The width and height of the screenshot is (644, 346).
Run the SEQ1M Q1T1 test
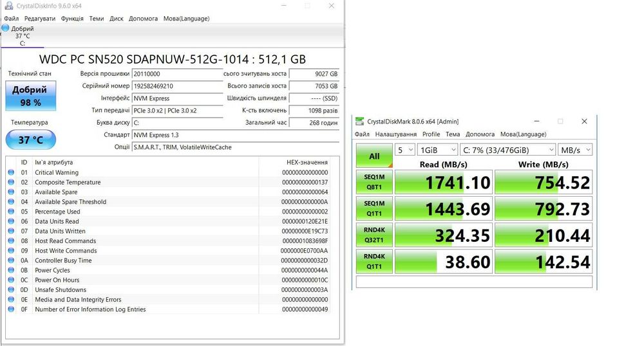pyautogui.click(x=374, y=208)
